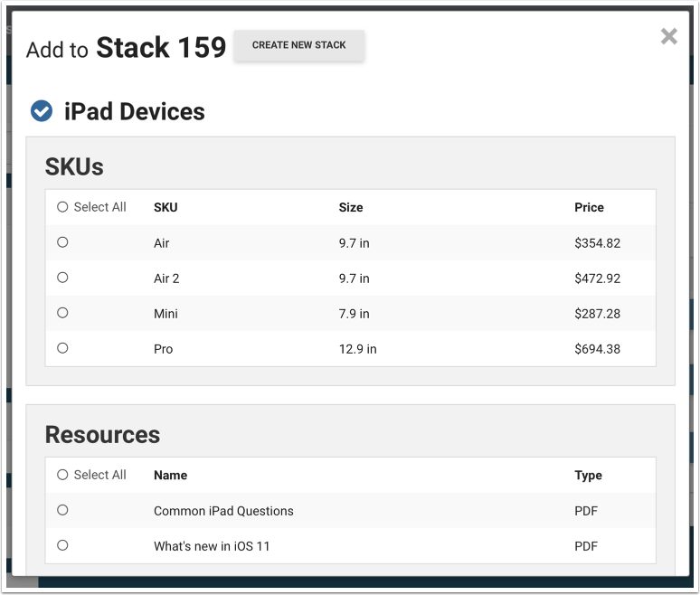
Task: Click the Air SKU name cell
Action: click(x=161, y=243)
